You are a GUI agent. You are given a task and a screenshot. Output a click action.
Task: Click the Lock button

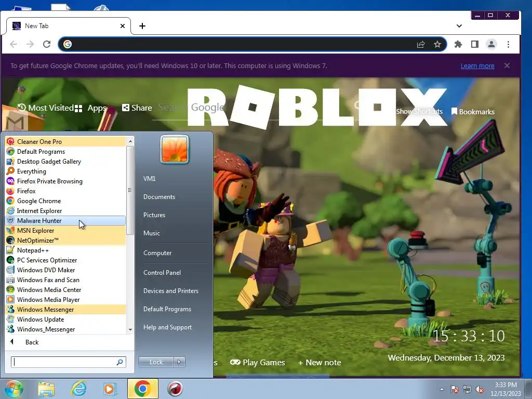pos(156,362)
